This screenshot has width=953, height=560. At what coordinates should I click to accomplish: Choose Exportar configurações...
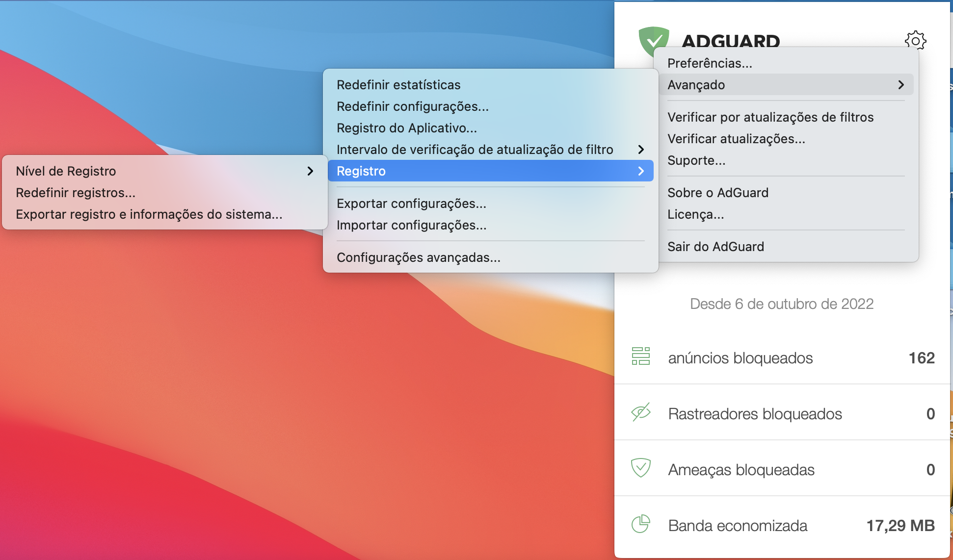[491, 204]
